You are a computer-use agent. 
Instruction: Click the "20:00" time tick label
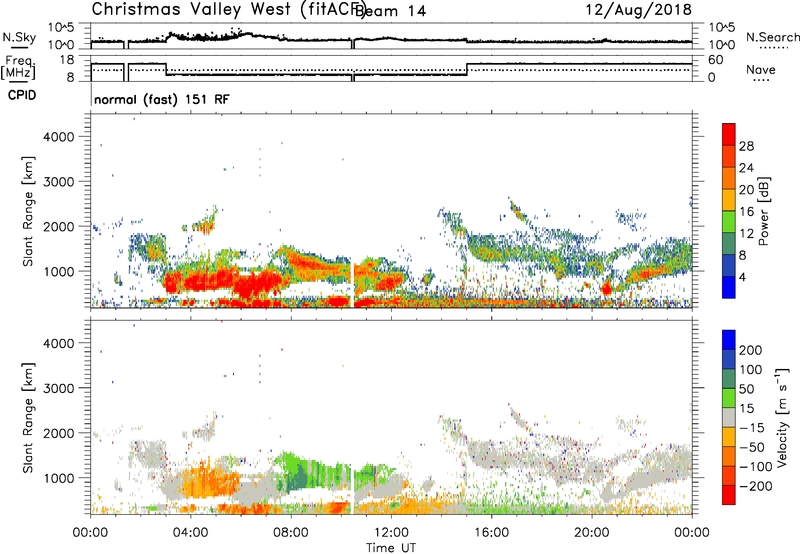click(x=591, y=533)
